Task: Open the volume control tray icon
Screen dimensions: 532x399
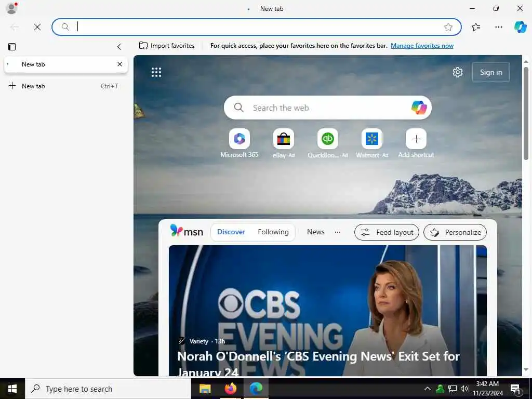Action: pos(464,389)
